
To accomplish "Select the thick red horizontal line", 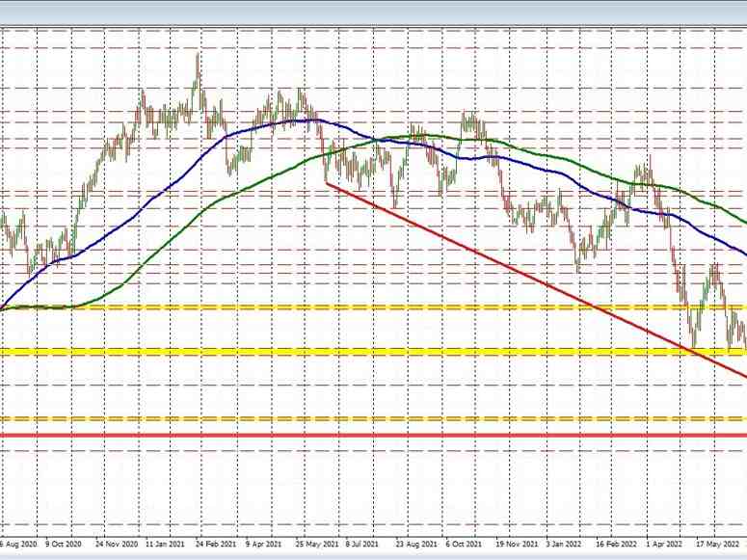I will (374, 435).
